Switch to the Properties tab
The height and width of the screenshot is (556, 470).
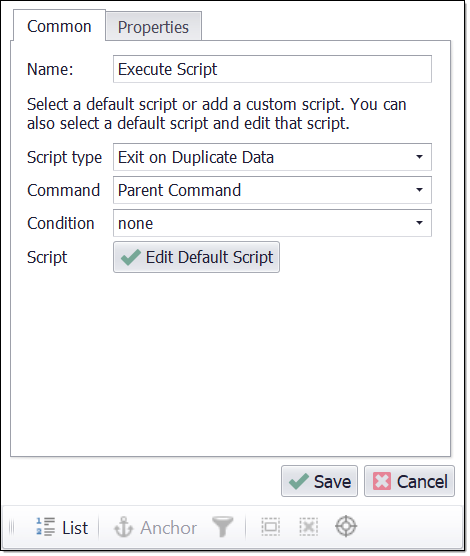click(154, 27)
